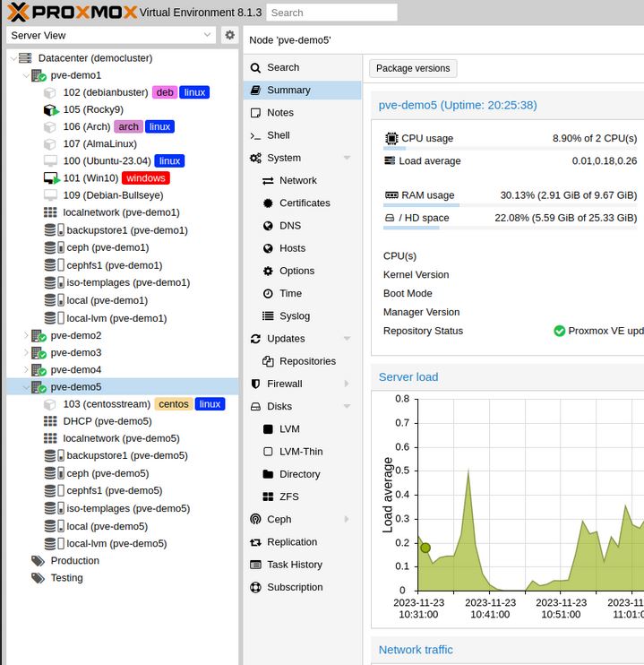Click the Shell terminal icon

tap(256, 135)
